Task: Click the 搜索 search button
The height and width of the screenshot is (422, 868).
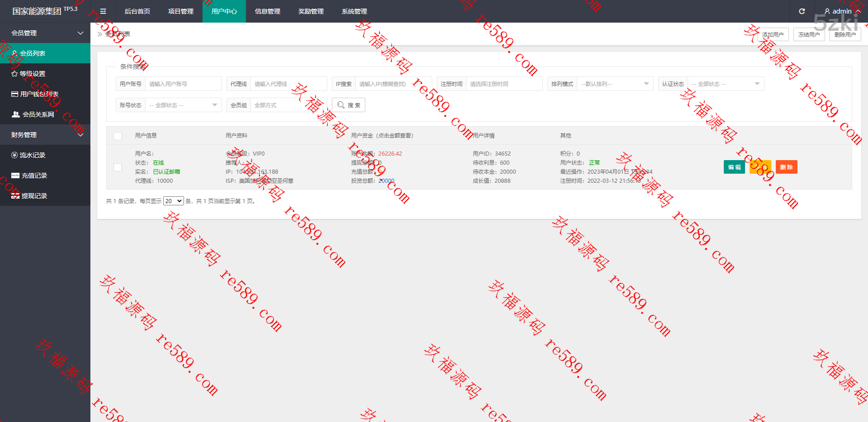Action: [x=349, y=105]
